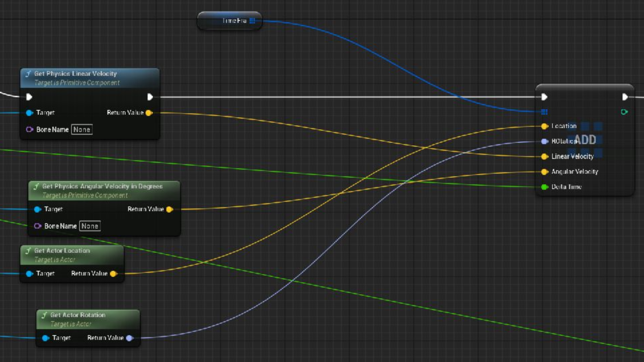Click ADD node input execution pin
The image size is (644, 362).
544,97
